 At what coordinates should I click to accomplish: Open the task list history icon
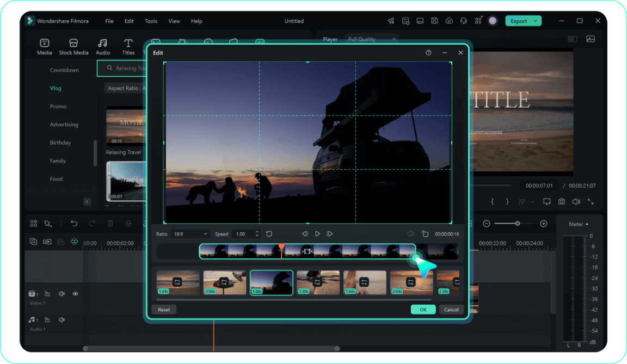click(406, 21)
